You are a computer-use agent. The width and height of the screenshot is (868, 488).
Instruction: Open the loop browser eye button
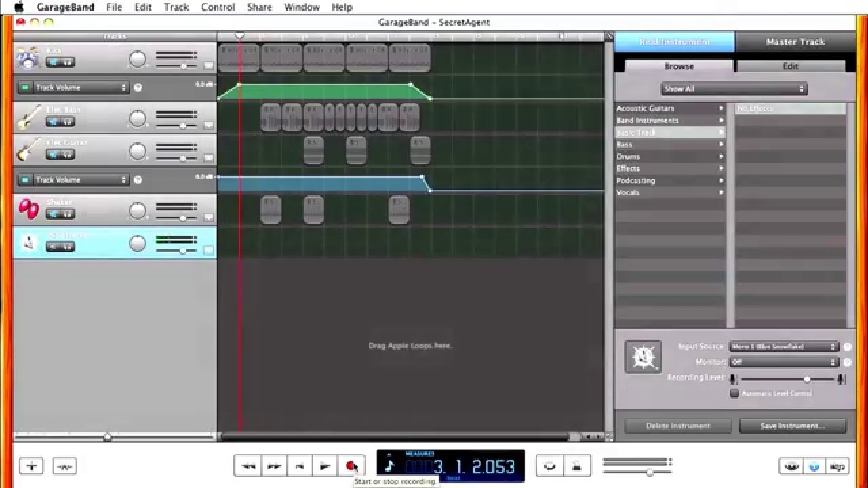(791, 466)
